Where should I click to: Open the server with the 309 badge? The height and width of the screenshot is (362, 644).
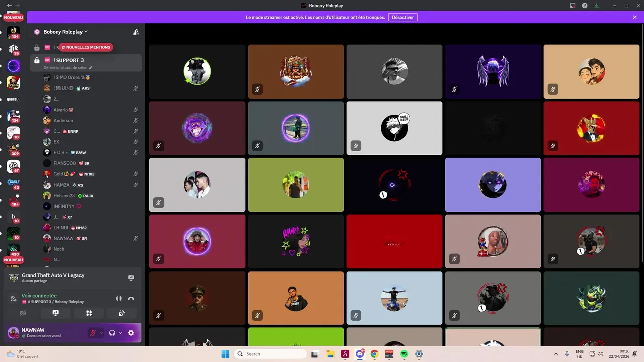[x=14, y=150]
